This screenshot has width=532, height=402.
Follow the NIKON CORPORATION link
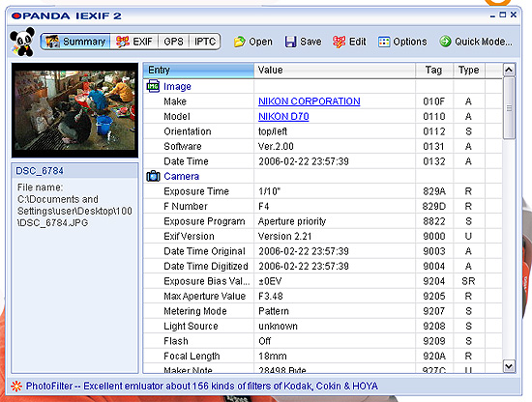tap(310, 101)
